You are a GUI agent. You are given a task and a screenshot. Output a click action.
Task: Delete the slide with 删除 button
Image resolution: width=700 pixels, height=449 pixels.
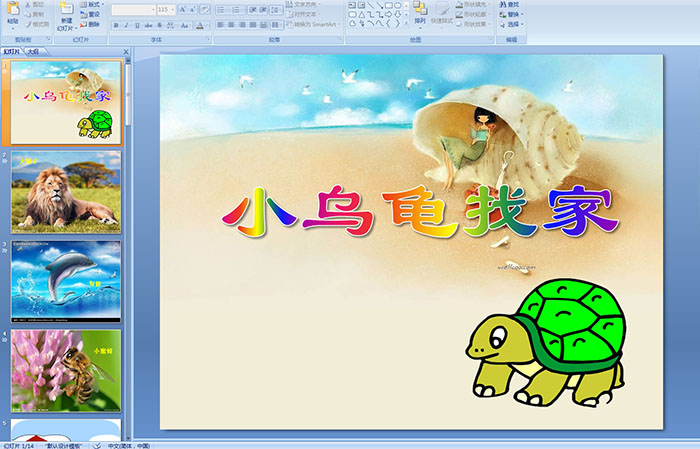90,24
